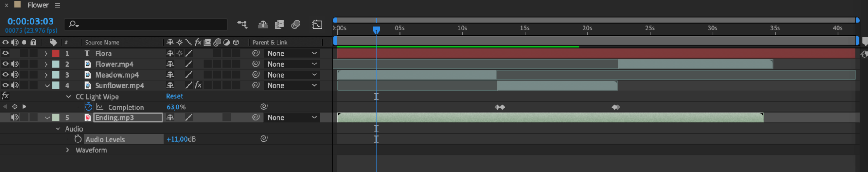Viewport: 868px width, 172px height.
Task: Go to next Completion keyframe arrow
Action: click(24, 107)
